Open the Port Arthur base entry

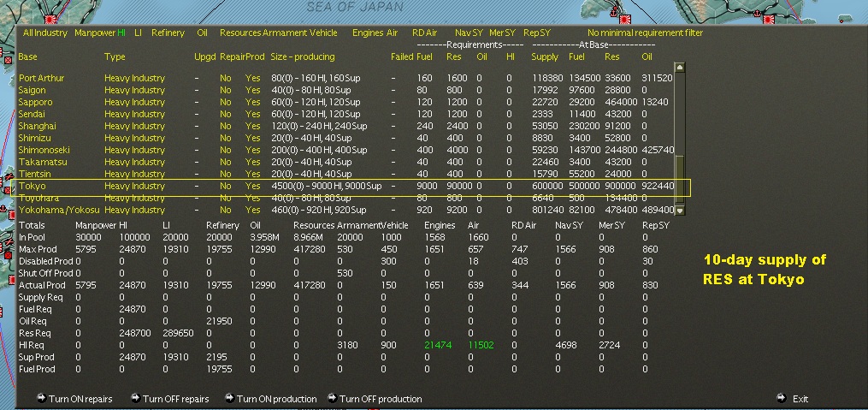tap(41, 78)
